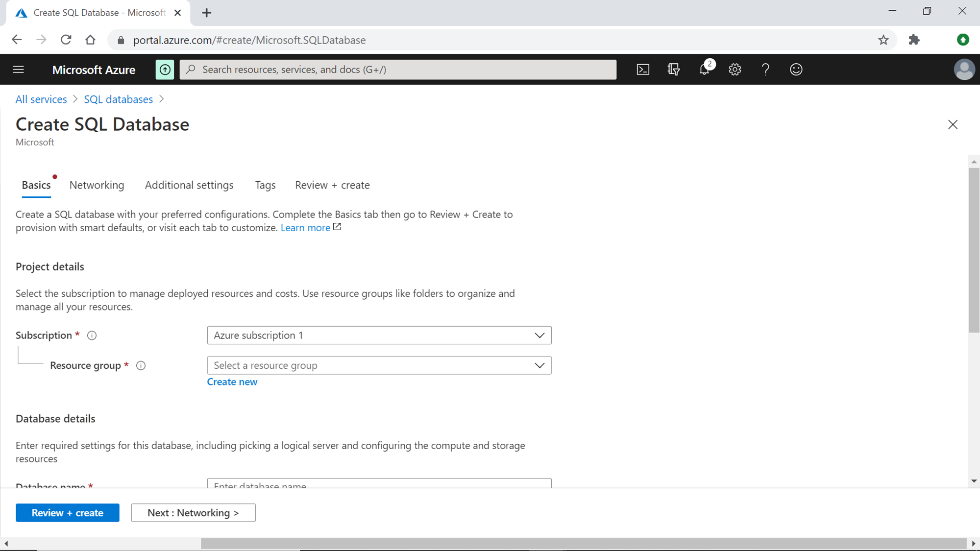
Task: Switch to the Networking tab
Action: 97,185
